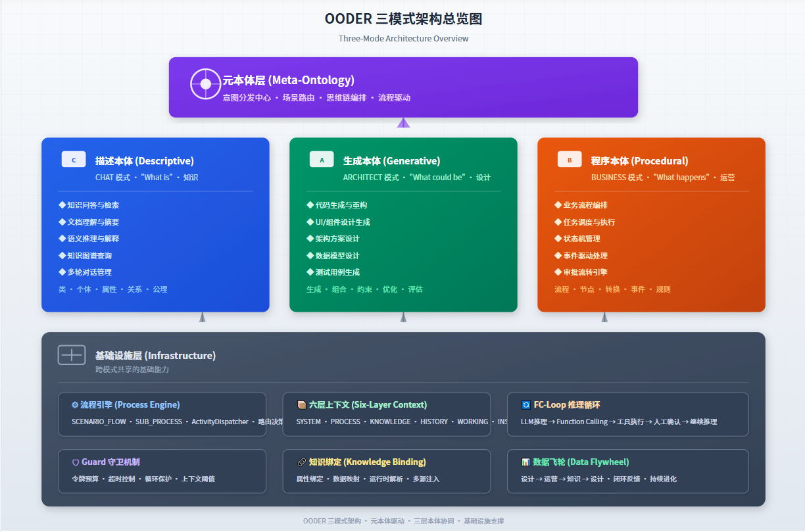Click heading '元本体层 (Meta-Ontology)'
The height and width of the screenshot is (532, 805).
[x=288, y=80]
